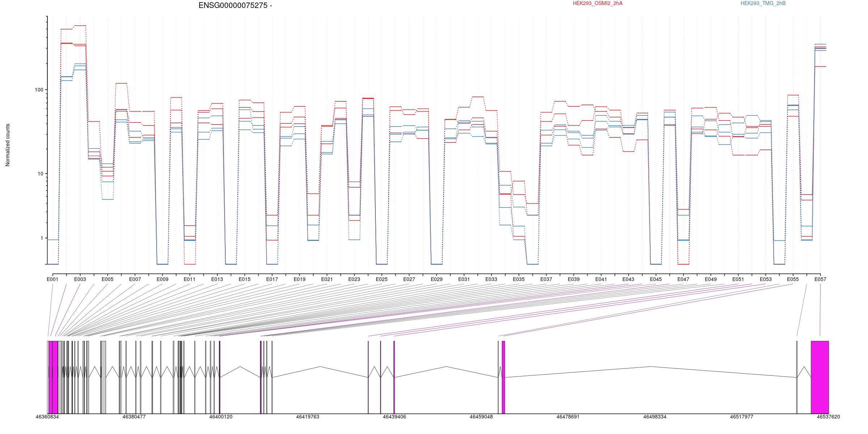
Task: Click exon label E049
Action: (711, 279)
